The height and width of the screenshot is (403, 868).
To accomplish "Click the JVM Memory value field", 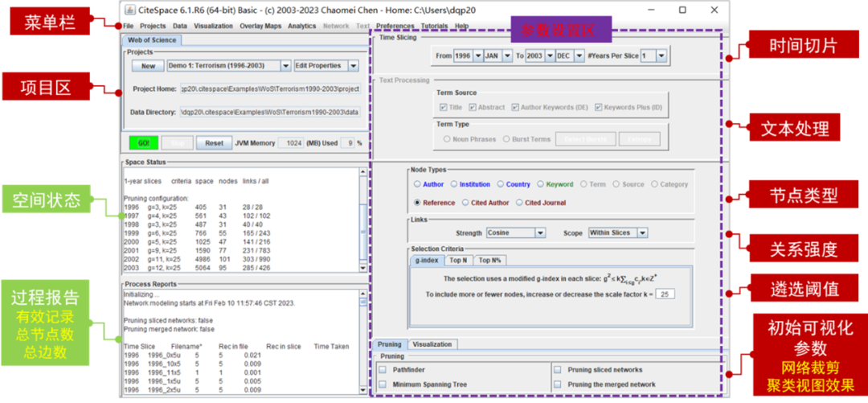I will pyautogui.click(x=291, y=143).
